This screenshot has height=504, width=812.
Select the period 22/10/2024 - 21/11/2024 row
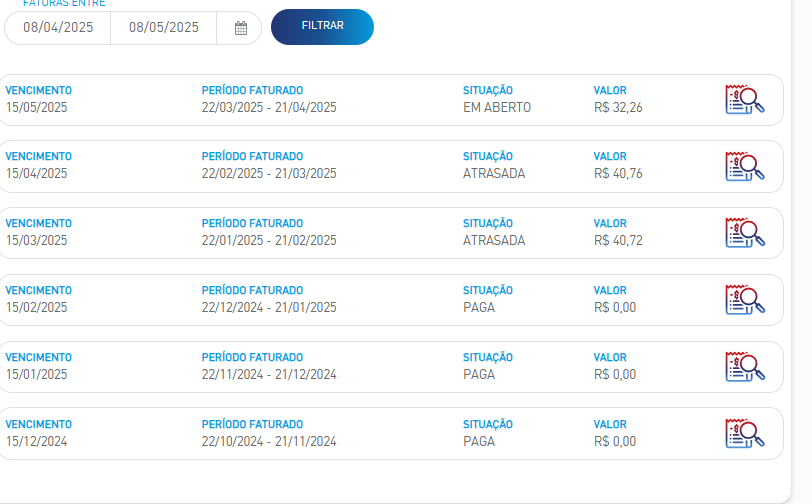coord(389,434)
